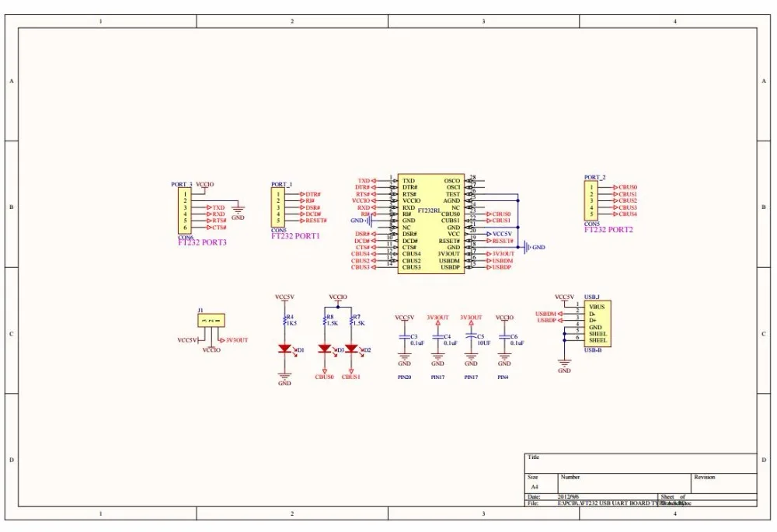Viewport: 777px width, 532px height.
Task: Select resistor R4 symbol
Action: (285, 319)
